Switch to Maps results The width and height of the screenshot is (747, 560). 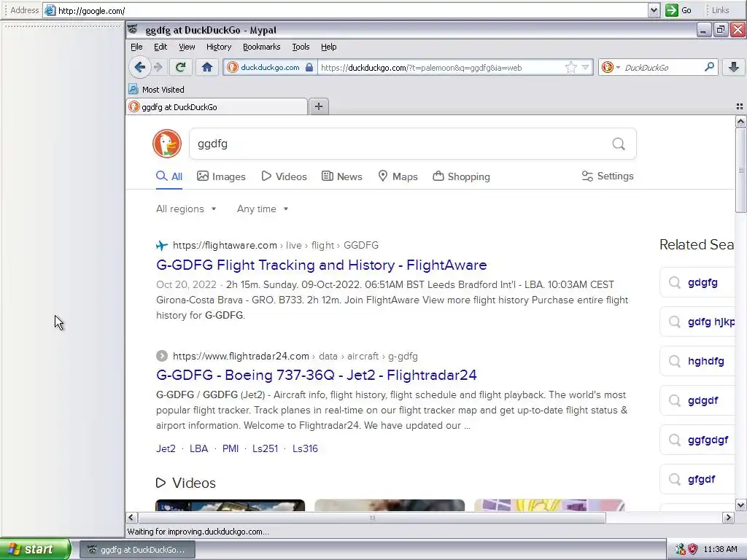[x=398, y=176]
